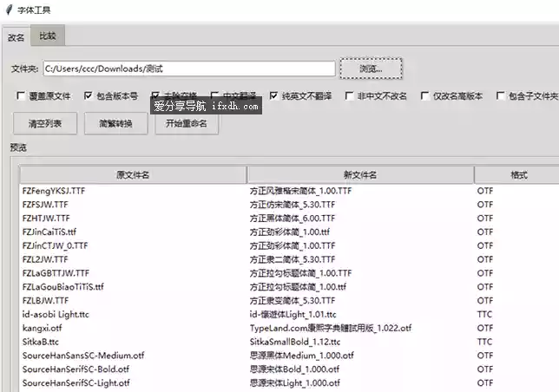The height and width of the screenshot is (392, 559).
Task: Toggle the 中文翻译 checkbox
Action: [x=214, y=95]
